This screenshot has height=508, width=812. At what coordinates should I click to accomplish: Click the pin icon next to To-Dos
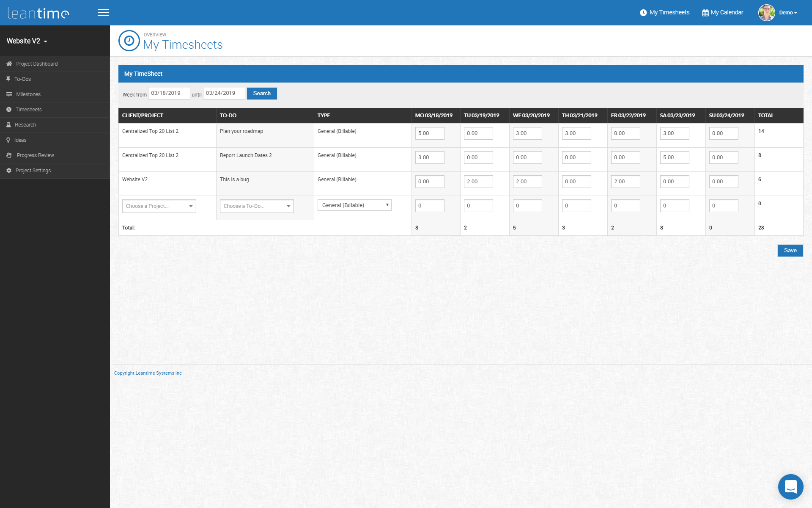tap(8, 79)
